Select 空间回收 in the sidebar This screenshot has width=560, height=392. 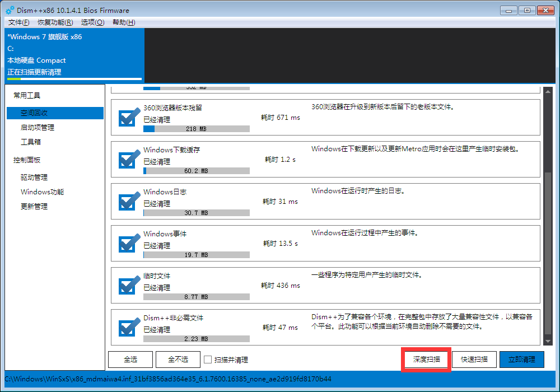coord(55,113)
